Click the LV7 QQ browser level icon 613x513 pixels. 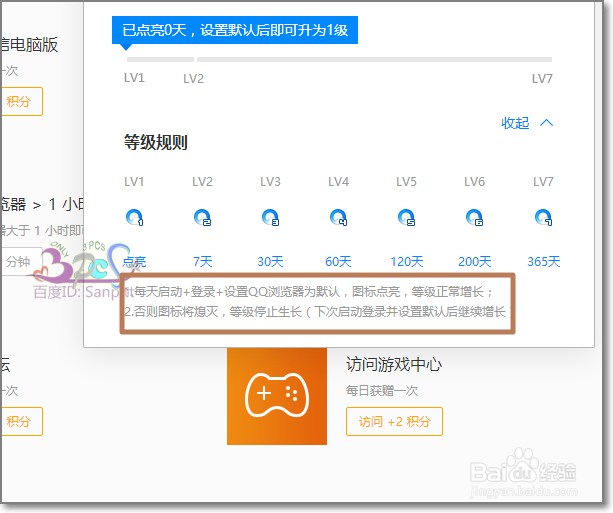[x=543, y=217]
